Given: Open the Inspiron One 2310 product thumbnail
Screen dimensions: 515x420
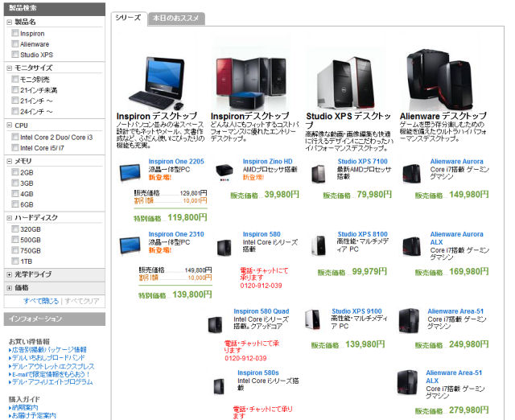Looking at the screenshot, I should (130, 245).
